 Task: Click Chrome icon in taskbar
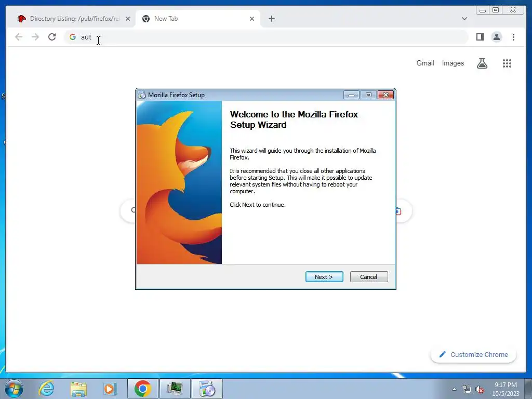click(x=142, y=389)
